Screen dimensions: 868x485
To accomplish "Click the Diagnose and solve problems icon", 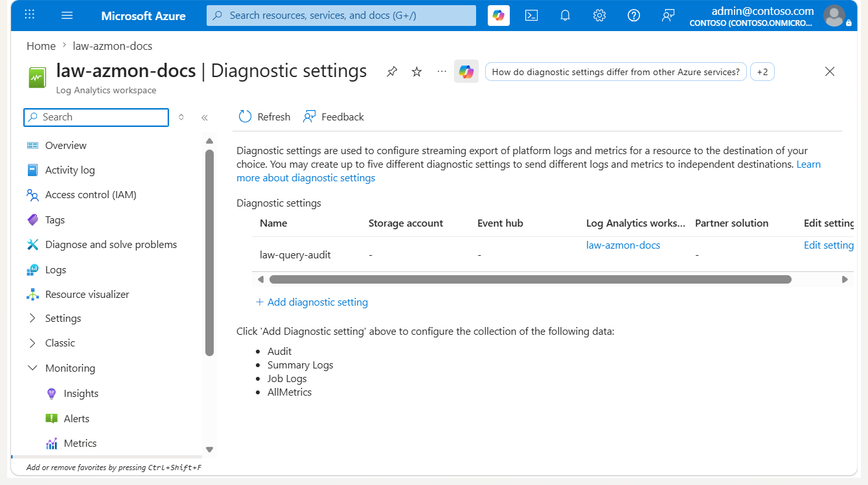I will coord(32,245).
